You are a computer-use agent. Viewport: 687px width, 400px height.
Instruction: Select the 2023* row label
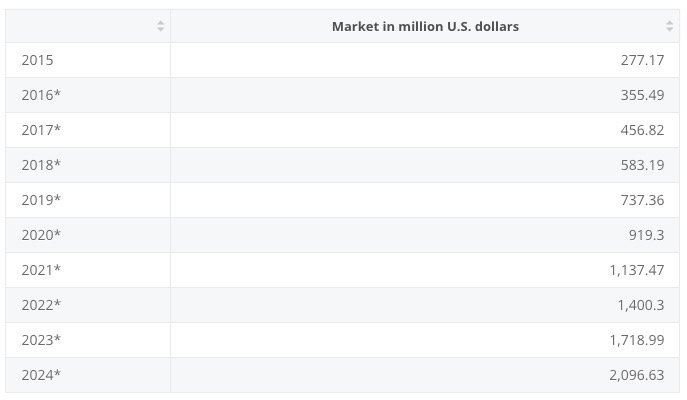(41, 340)
